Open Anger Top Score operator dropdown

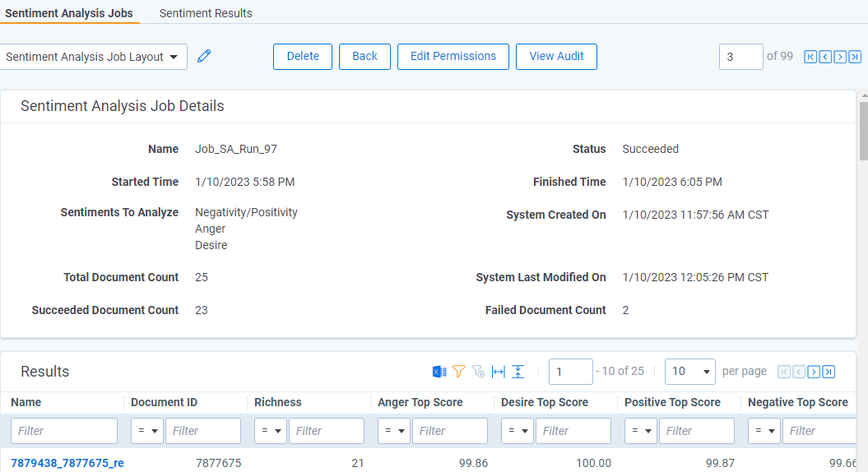[394, 431]
